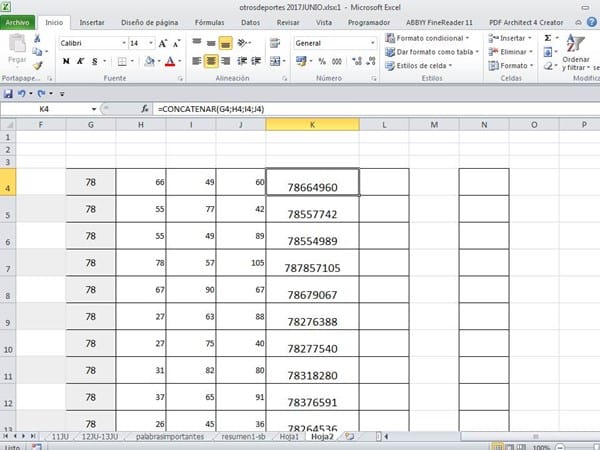Open the font size 14 dropdown
The width and height of the screenshot is (600, 450).
(x=151, y=43)
